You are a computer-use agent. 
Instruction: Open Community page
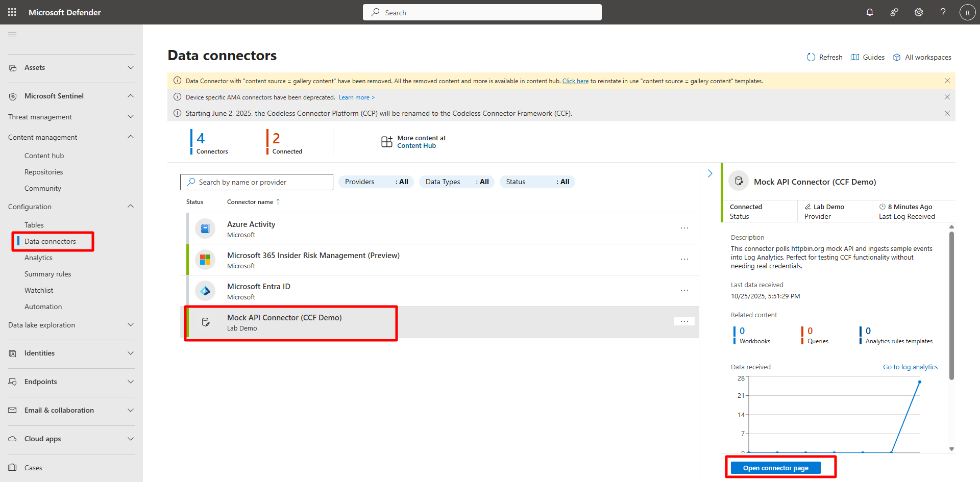43,188
